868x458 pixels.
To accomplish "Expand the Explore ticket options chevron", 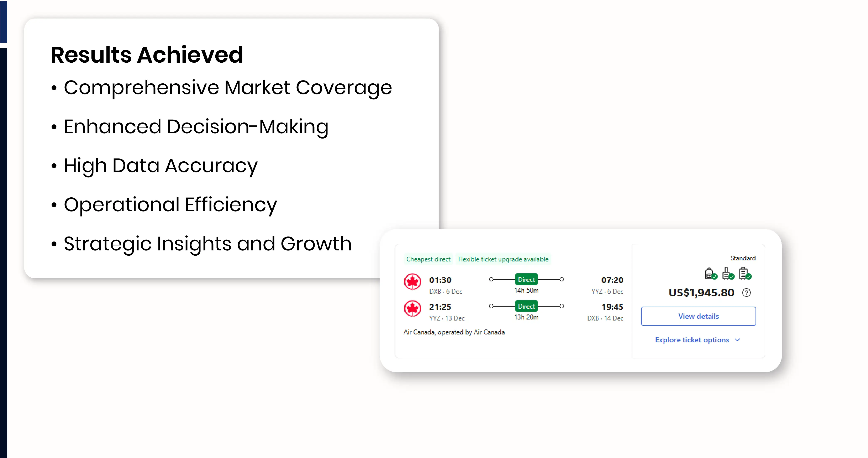I will click(738, 340).
